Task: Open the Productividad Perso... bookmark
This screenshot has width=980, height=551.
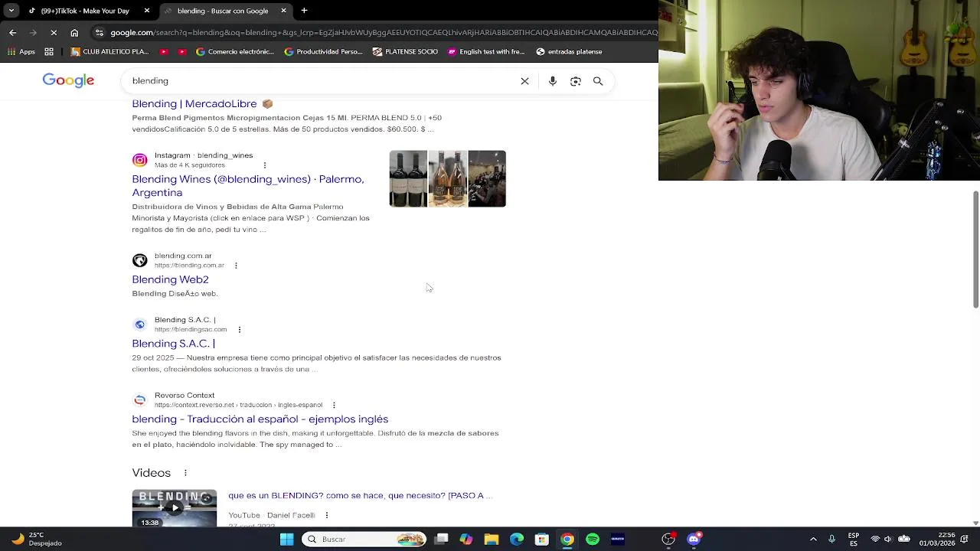Action: coord(323,51)
